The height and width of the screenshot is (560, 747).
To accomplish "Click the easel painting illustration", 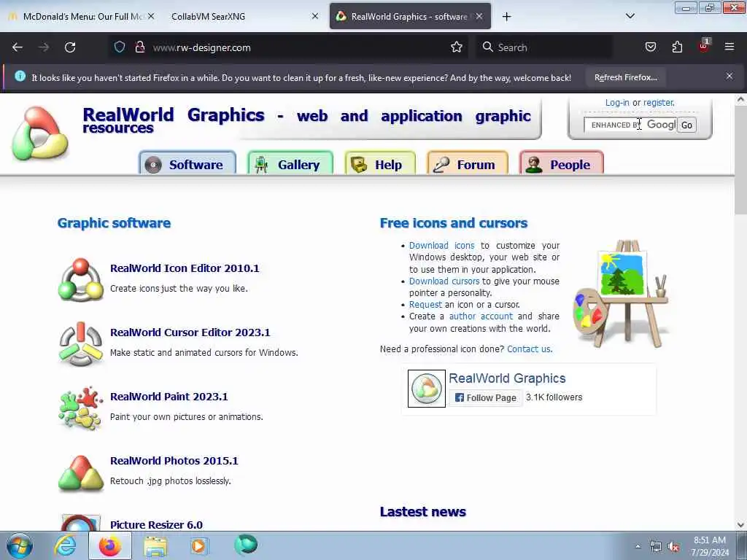I will coord(622,293).
